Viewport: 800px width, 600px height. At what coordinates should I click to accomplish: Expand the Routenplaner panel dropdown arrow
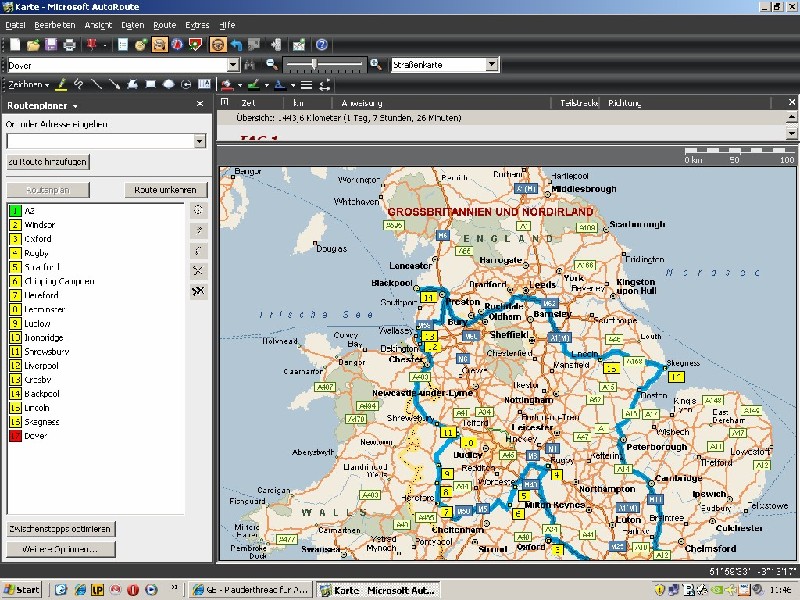[x=75, y=106]
